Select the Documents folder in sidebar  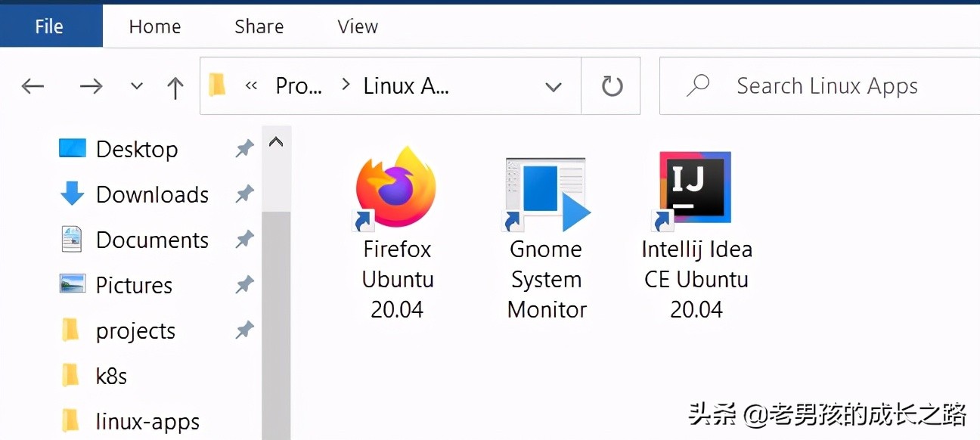(x=151, y=240)
